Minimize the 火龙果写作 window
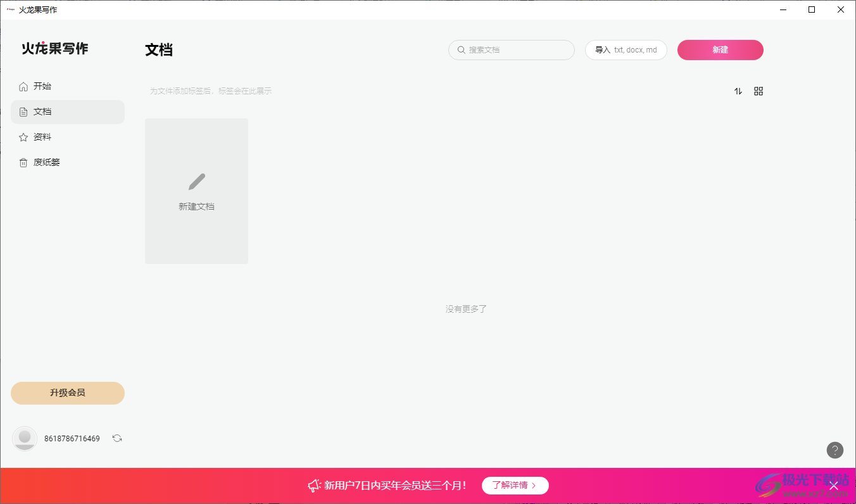 tap(783, 9)
